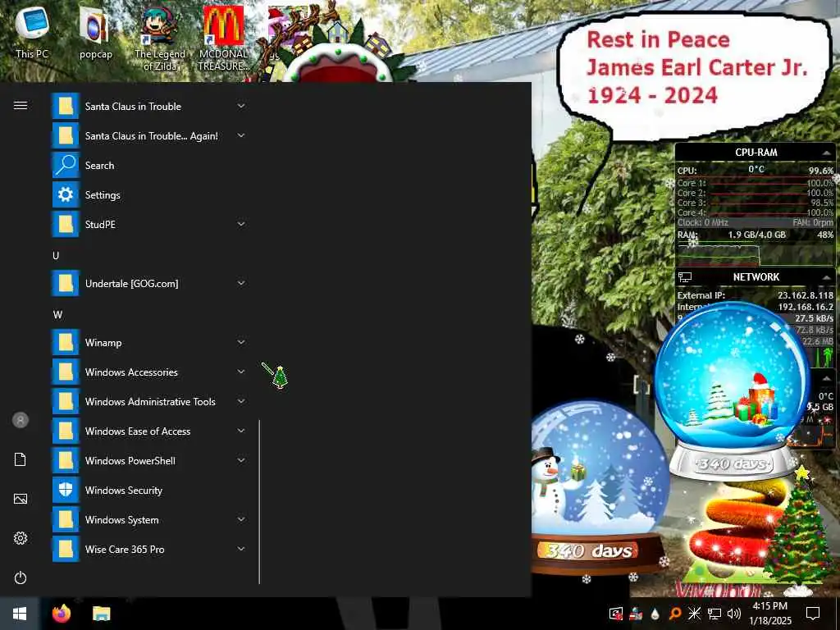
Task: Open Documents from Start sidebar
Action: click(21, 459)
